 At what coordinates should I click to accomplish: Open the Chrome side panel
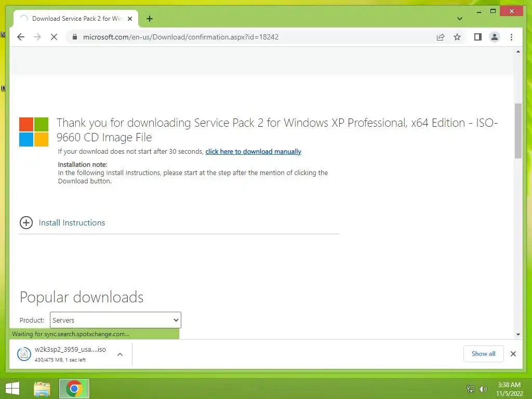(478, 37)
